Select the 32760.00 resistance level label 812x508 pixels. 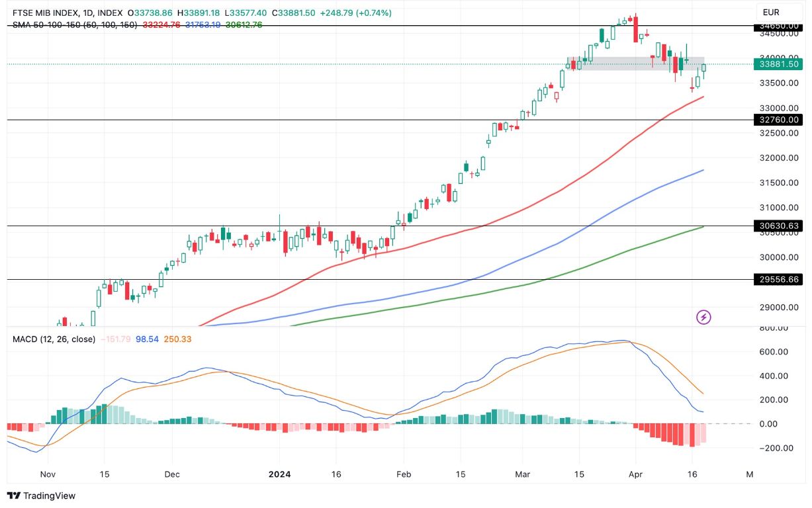tap(778, 120)
